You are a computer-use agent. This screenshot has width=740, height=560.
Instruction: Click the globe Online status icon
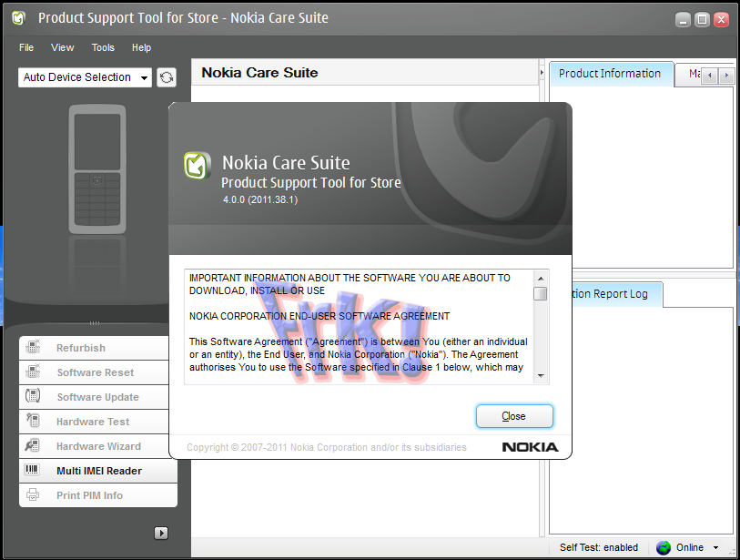pos(664,548)
